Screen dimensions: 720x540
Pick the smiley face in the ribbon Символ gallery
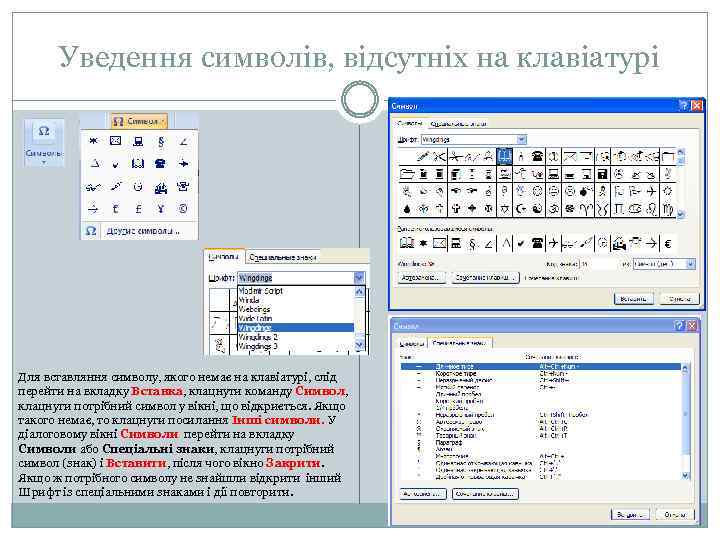tap(138, 186)
